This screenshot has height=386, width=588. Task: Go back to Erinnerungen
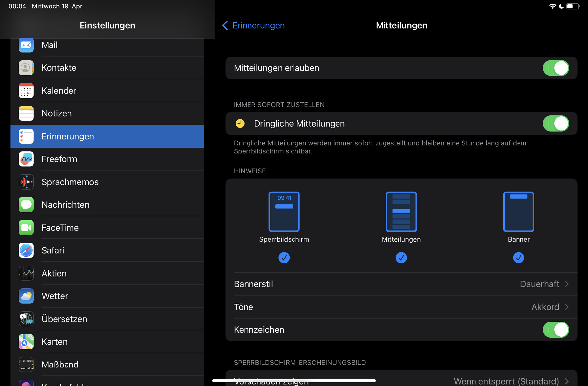253,25
